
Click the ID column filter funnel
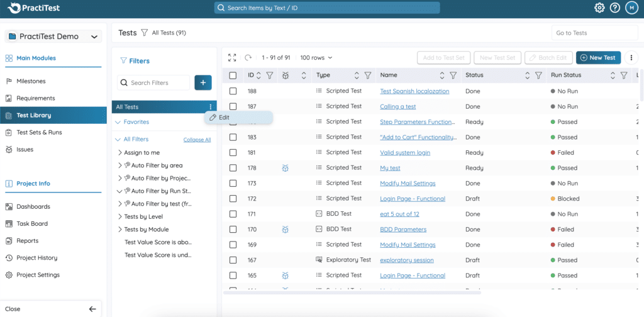pos(269,75)
